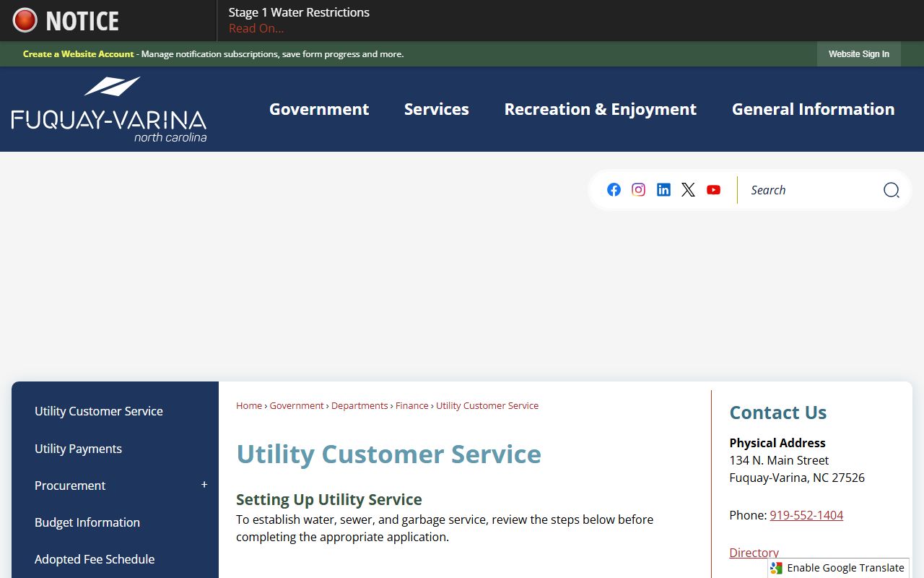
Task: Open the Facebook social icon
Action: [x=614, y=189]
